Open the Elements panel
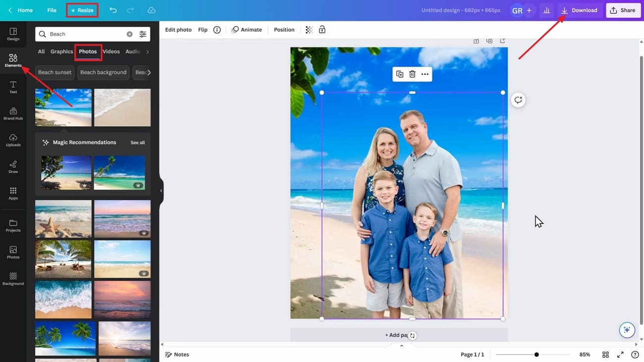Viewport: 644px width, 362px height. point(13,59)
